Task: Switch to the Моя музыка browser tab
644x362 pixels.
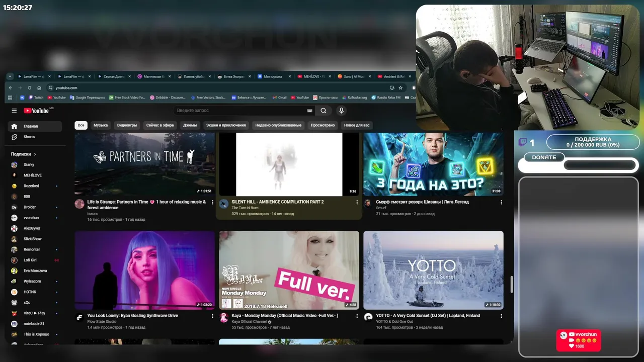Action: coord(273,76)
